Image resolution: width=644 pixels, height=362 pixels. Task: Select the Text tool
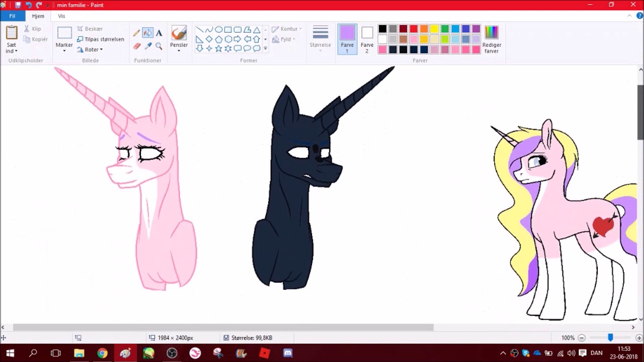[159, 33]
